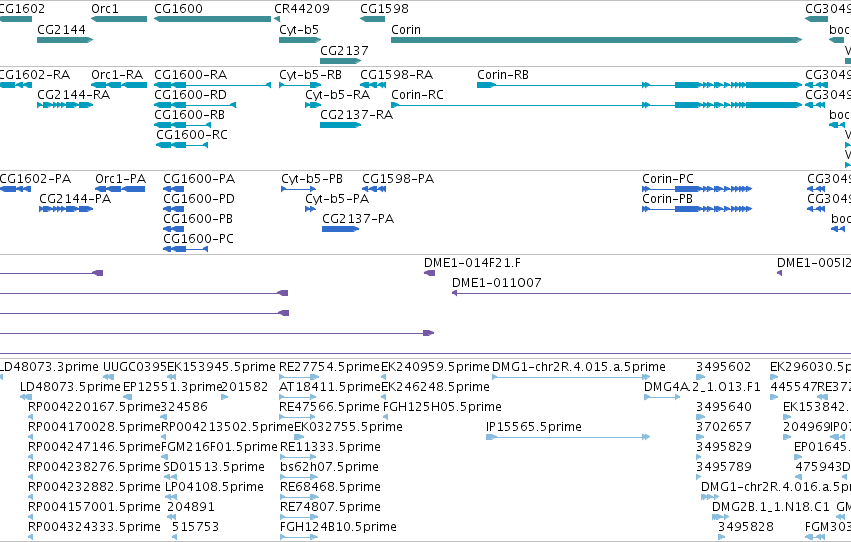The width and height of the screenshot is (851, 542).
Task: Select protein CG1600-PA
Action: click(199, 179)
